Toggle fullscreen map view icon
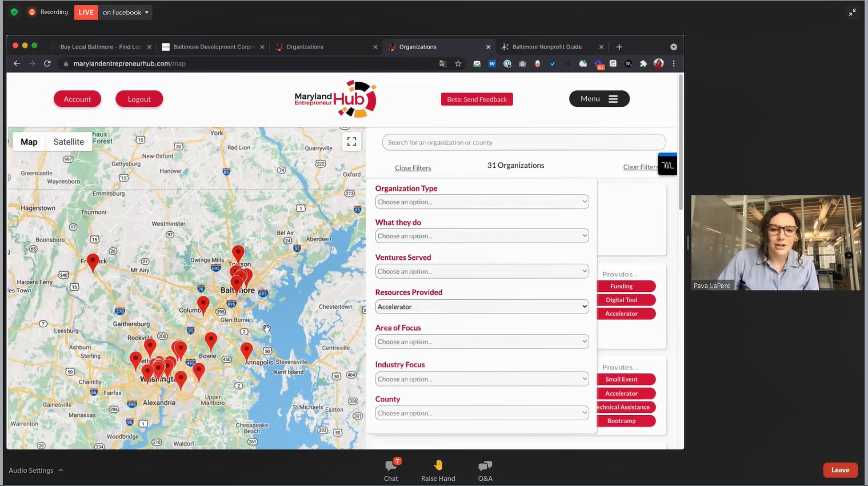Viewport: 868px width, 486px height. (351, 142)
